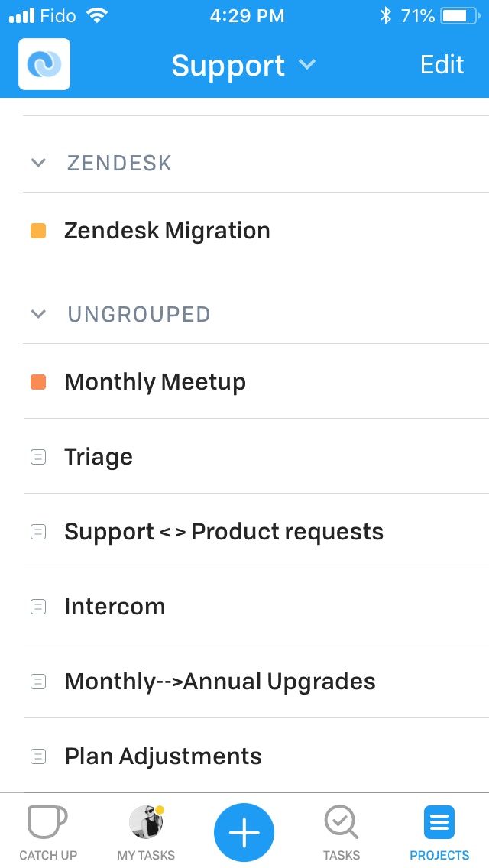Screen dimensions: 489x868
Task: Open Tasks search checkmark icon
Action: [341, 821]
